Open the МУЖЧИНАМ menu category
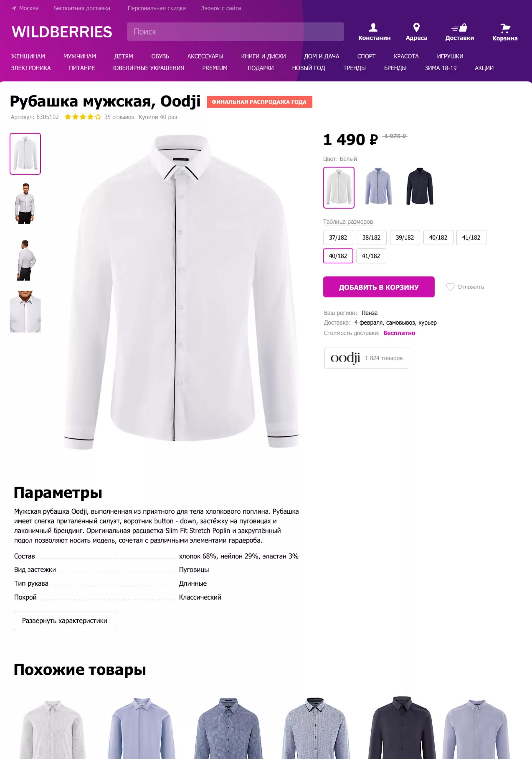 click(80, 56)
